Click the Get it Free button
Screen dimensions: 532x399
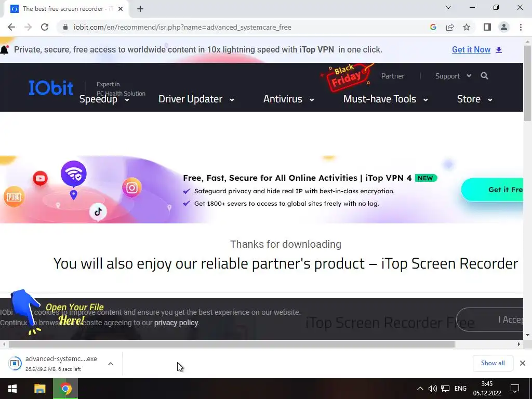[493, 190]
